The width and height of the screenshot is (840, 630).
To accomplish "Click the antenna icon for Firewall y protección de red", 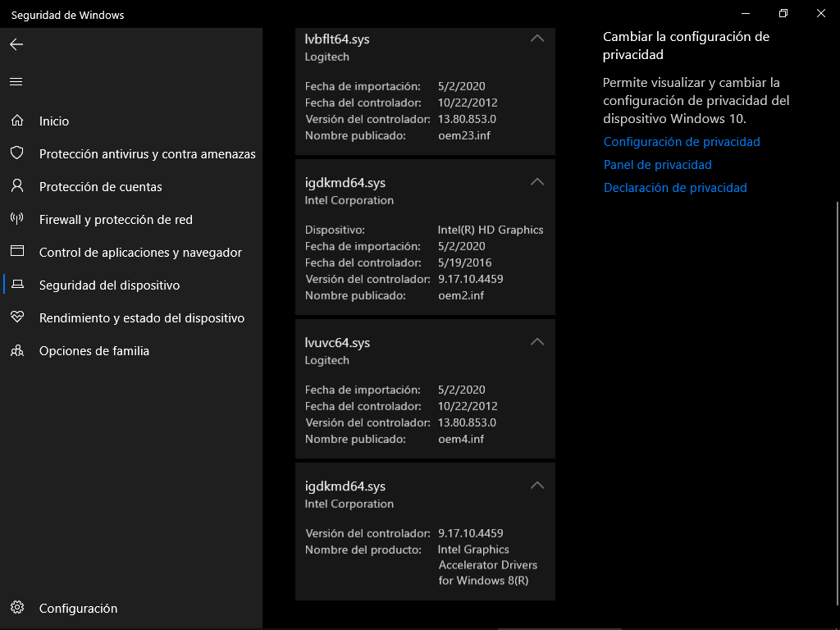I will 17,218.
